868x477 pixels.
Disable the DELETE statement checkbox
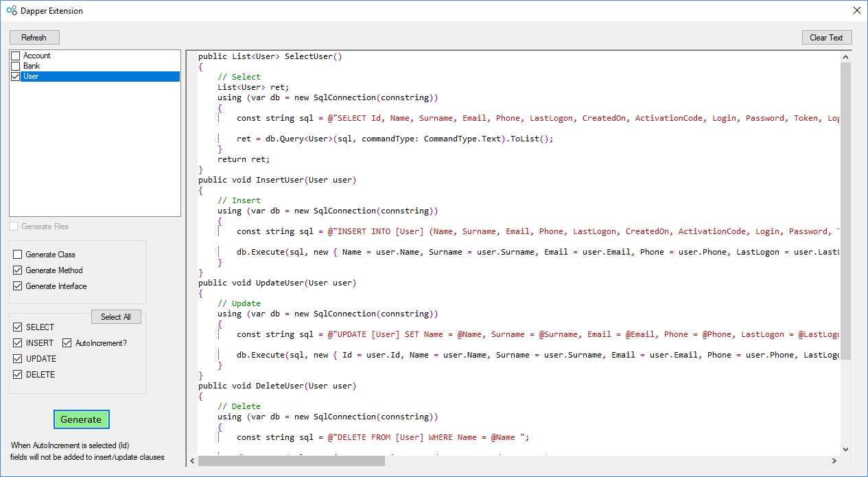click(18, 374)
